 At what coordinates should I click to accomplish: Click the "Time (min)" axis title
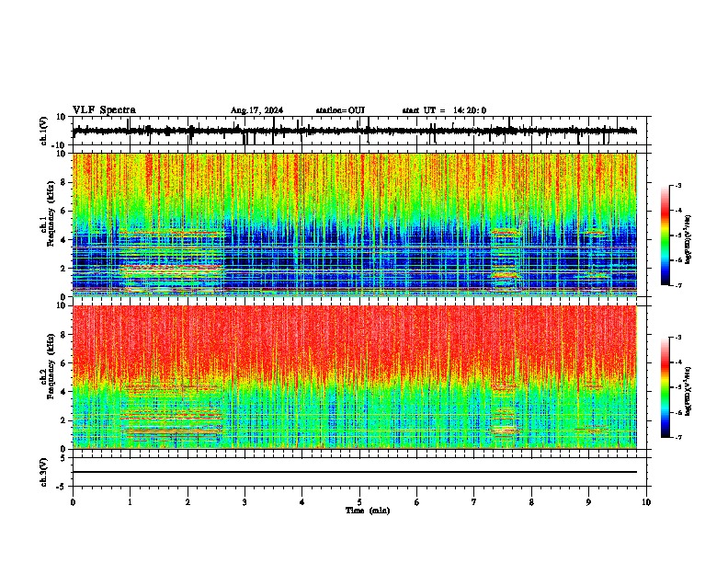click(368, 511)
